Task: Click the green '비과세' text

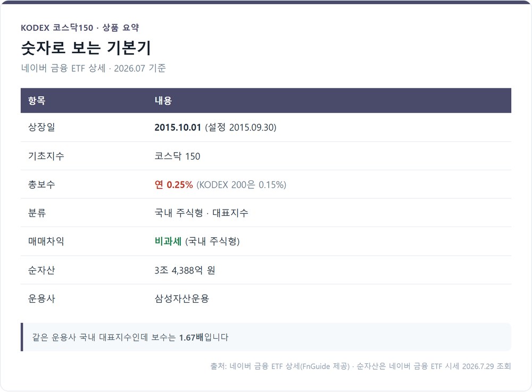Action: click(168, 241)
